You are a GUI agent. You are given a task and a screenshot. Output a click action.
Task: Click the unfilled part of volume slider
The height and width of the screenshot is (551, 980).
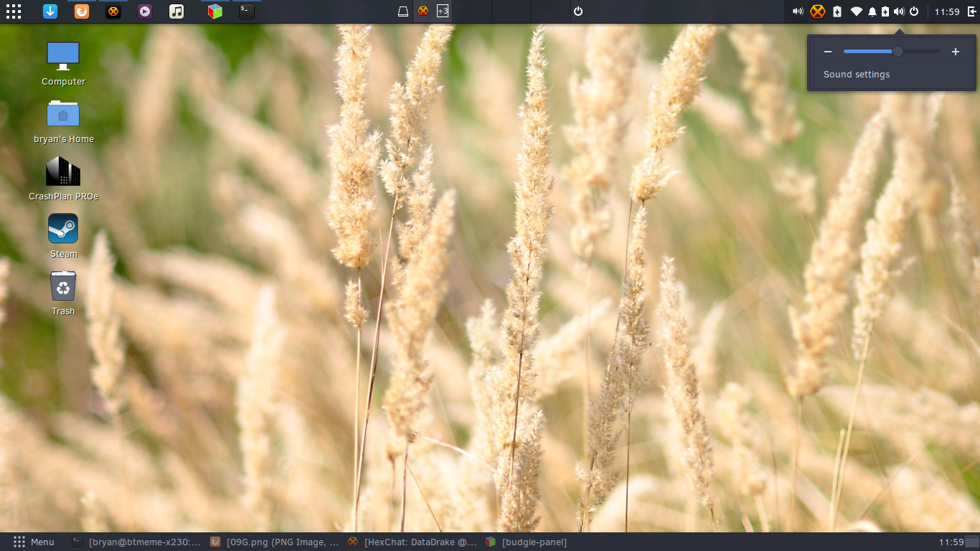click(922, 52)
